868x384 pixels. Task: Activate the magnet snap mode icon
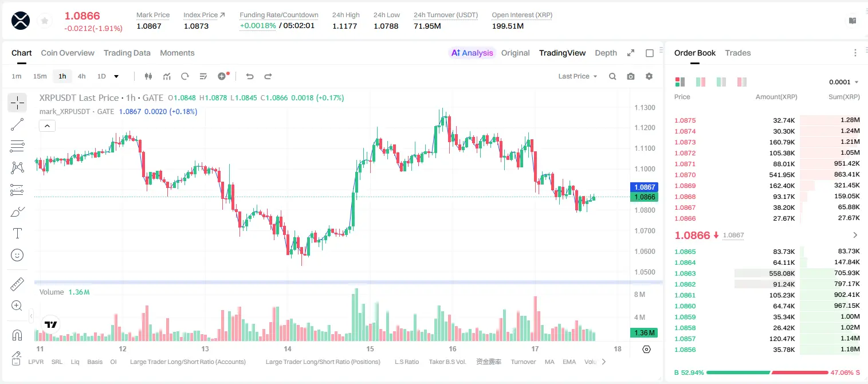(17, 335)
